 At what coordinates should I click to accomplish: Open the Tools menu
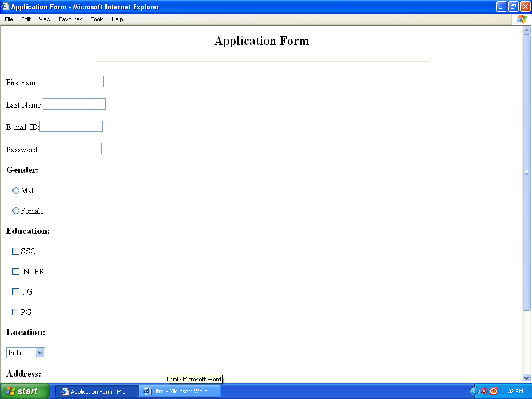coord(97,19)
